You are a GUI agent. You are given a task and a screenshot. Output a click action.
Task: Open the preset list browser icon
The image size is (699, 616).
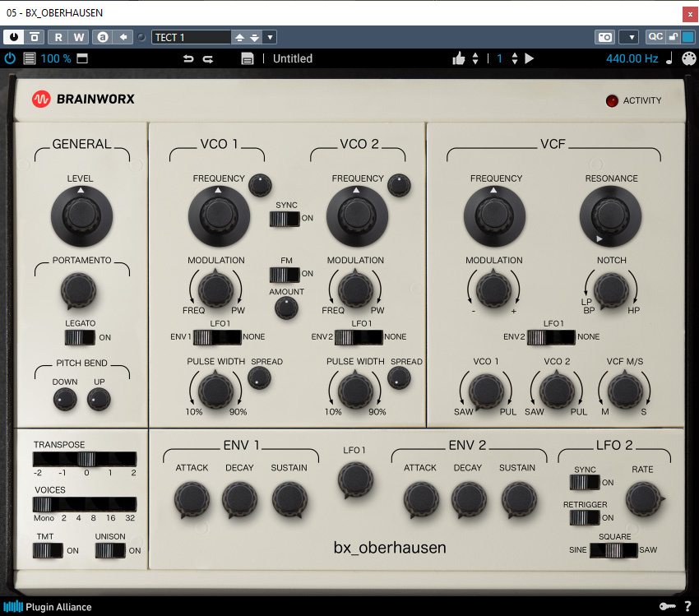tap(30, 58)
